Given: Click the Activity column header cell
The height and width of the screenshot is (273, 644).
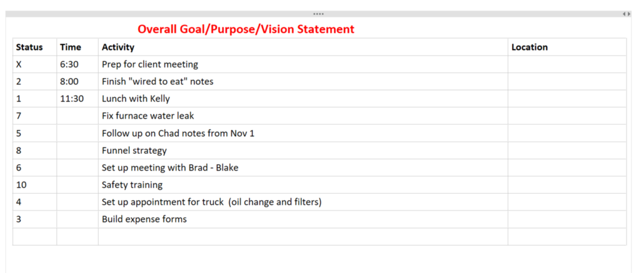Looking at the screenshot, I should [303, 47].
